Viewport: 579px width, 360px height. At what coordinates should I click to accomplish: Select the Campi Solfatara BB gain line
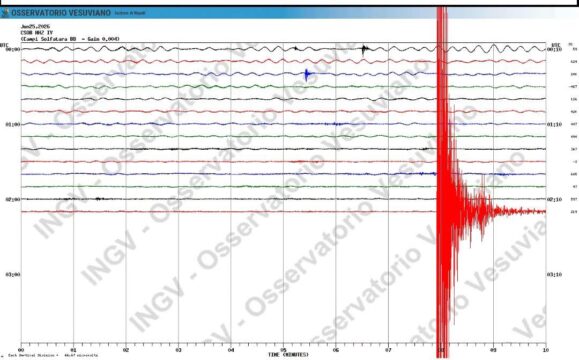click(x=70, y=38)
